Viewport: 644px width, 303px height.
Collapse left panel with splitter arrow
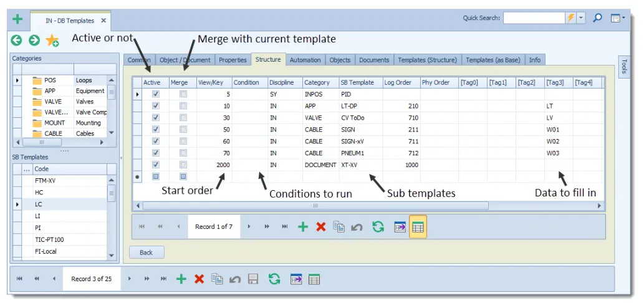(x=120, y=158)
